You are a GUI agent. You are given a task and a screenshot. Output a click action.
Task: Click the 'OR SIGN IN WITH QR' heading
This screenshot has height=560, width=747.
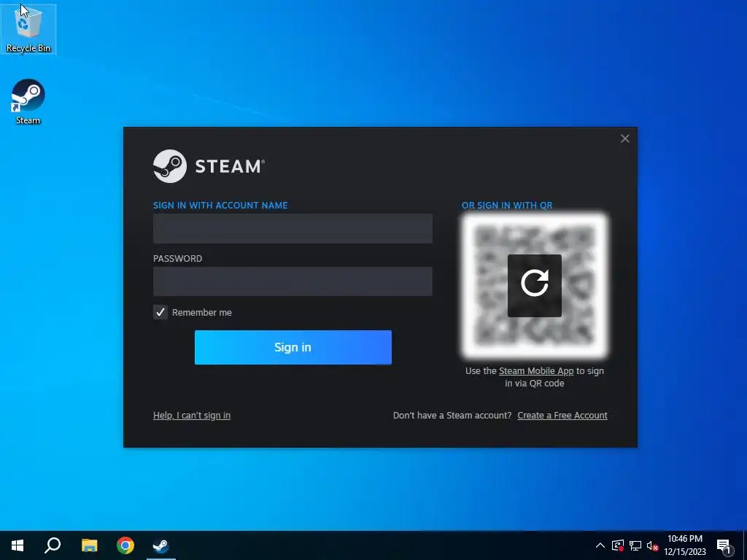tap(507, 205)
